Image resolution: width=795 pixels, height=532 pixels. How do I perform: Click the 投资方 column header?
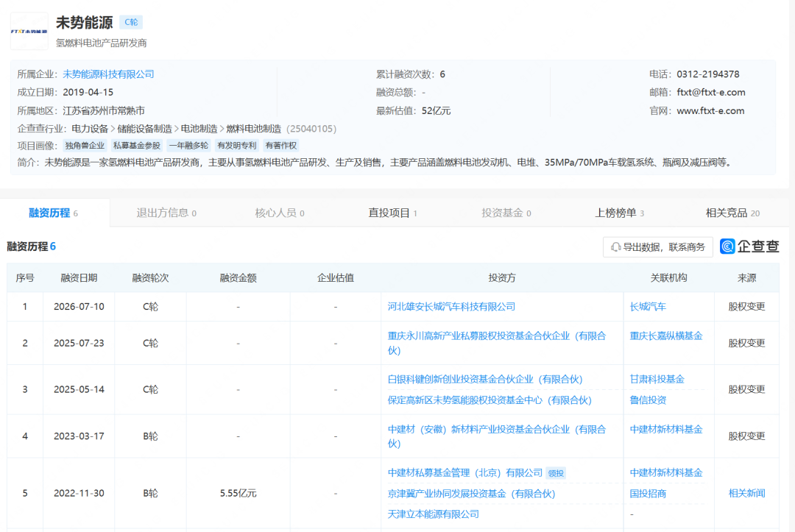click(502, 277)
